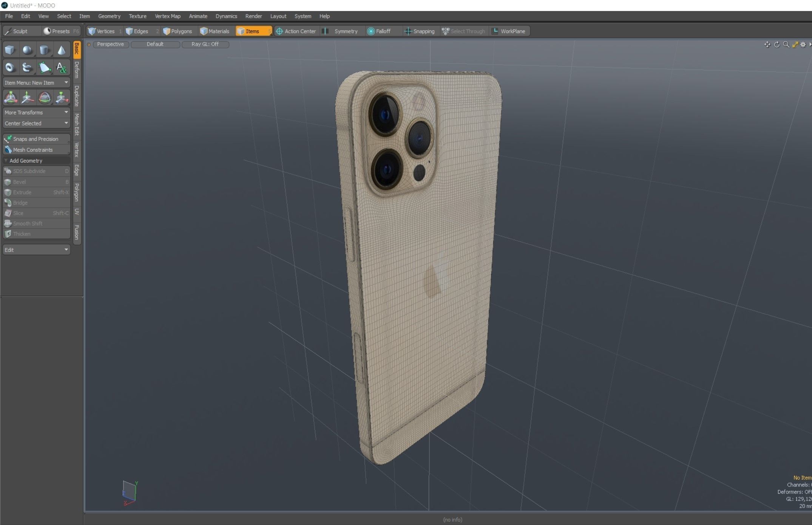
Task: Click the viewport rotate icon
Action: tap(776, 45)
